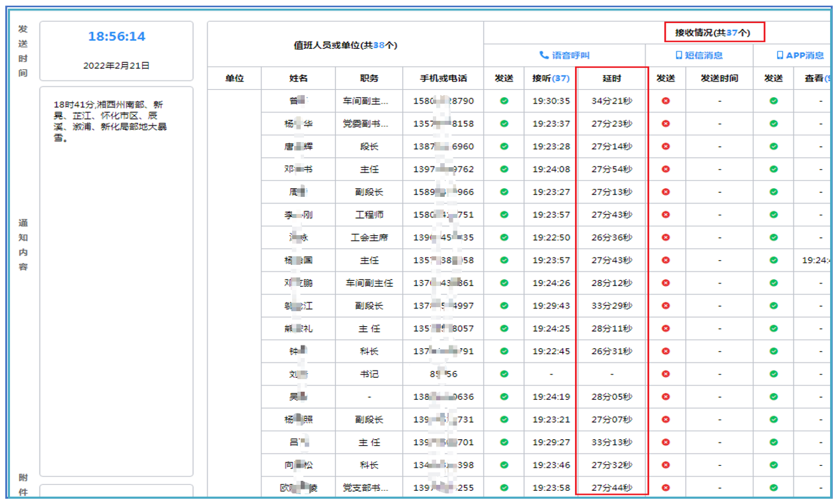Click the 单位 column header
This screenshot has height=504, width=838.
pyautogui.click(x=235, y=78)
